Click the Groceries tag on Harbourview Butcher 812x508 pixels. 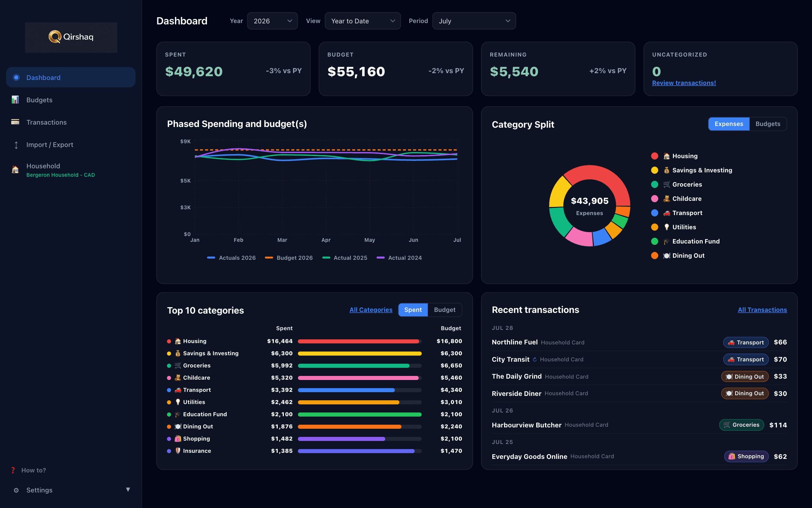point(741,425)
